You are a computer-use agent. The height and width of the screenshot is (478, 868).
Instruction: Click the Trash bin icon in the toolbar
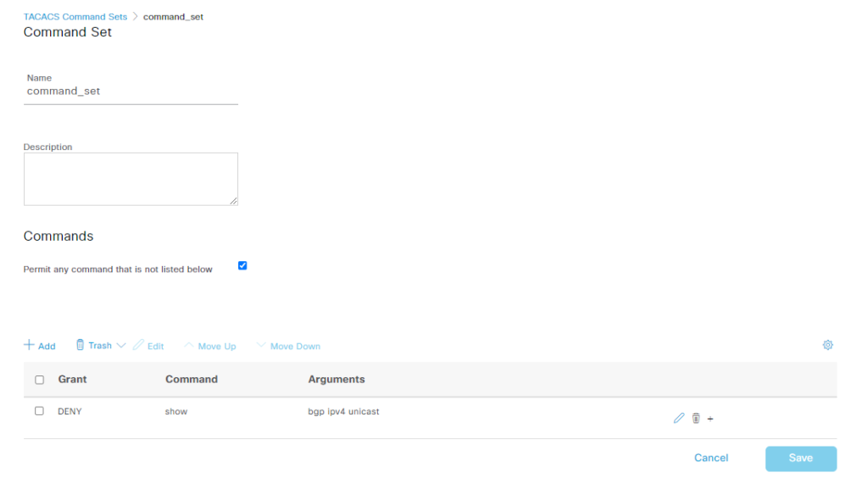81,345
